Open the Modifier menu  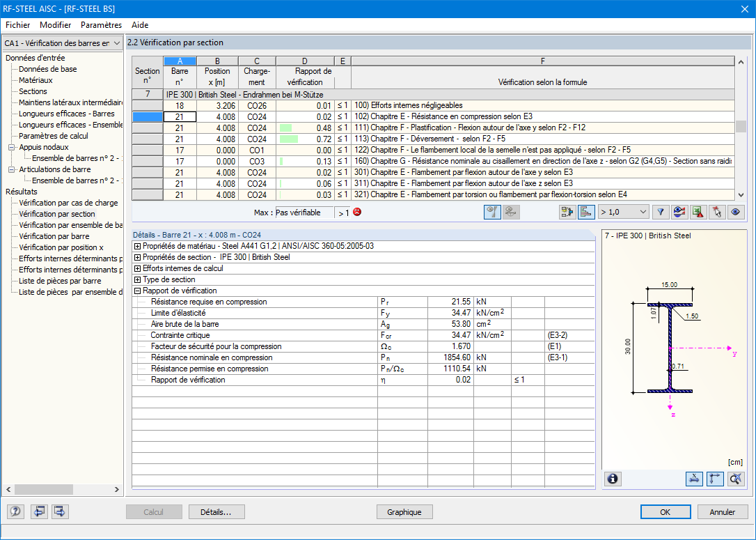pyautogui.click(x=56, y=25)
